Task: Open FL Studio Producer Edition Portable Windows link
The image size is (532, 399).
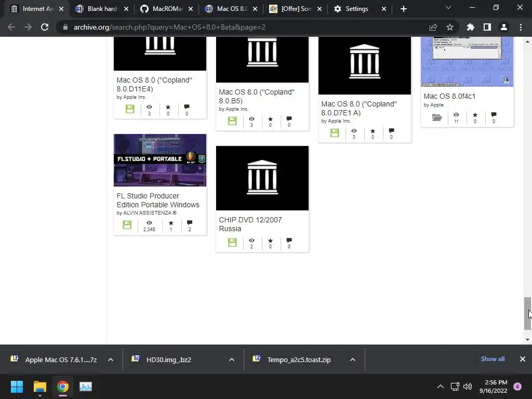Action: [x=158, y=200]
